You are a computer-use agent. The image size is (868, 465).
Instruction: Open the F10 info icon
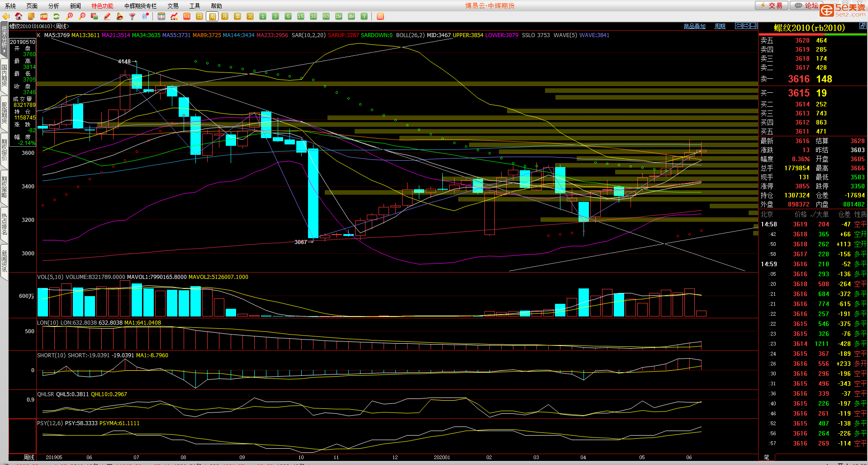(x=44, y=16)
